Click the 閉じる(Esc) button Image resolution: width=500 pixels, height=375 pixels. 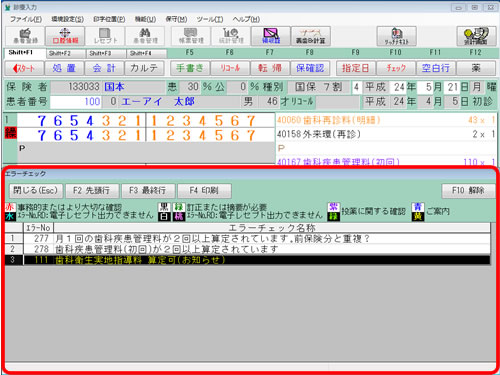click(36, 191)
